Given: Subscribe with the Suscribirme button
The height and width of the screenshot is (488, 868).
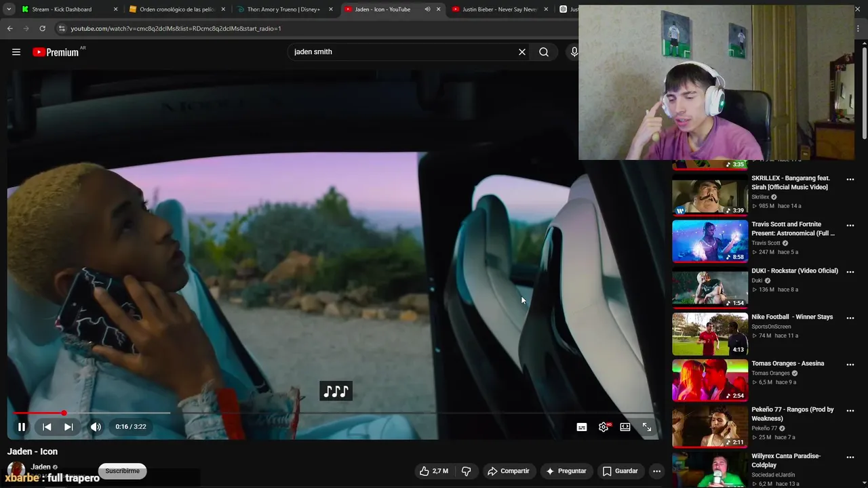Looking at the screenshot, I should [122, 471].
